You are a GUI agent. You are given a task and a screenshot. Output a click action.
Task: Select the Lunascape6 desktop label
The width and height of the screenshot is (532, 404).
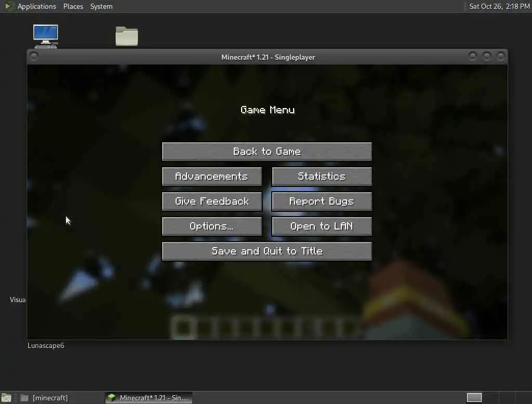tap(46, 346)
